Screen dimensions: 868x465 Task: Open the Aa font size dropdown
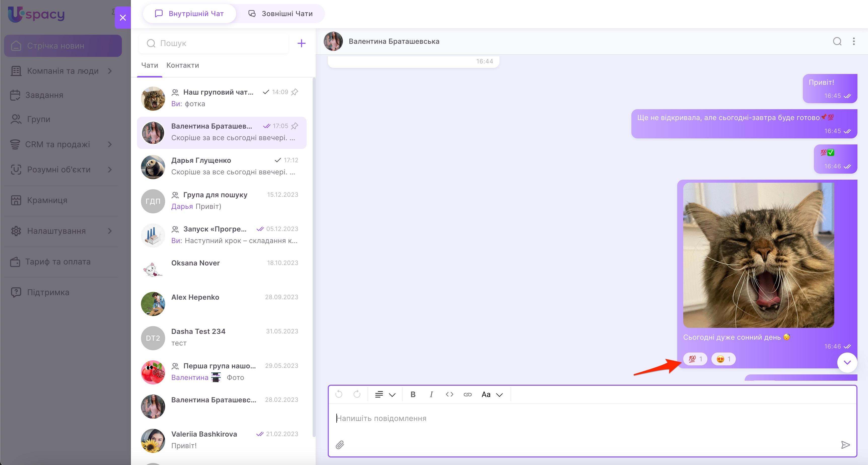tap(492, 394)
